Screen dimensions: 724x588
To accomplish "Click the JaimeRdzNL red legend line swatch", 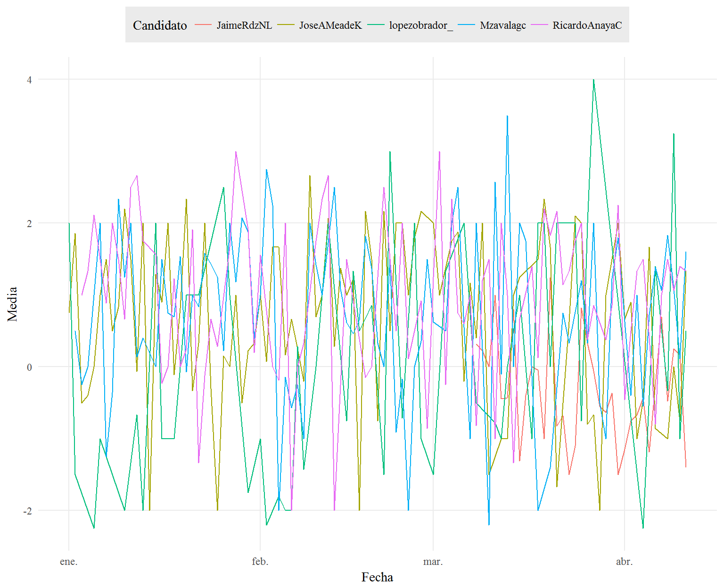I will (x=203, y=25).
